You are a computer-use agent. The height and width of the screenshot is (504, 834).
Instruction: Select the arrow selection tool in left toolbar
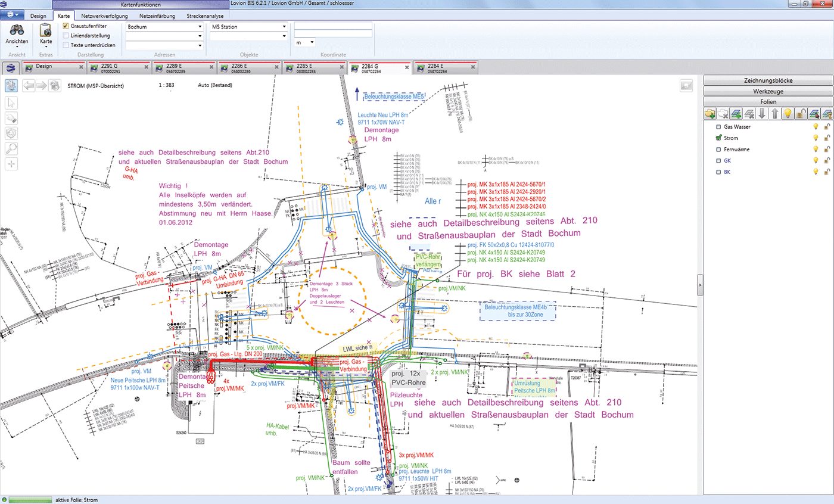tap(11, 102)
